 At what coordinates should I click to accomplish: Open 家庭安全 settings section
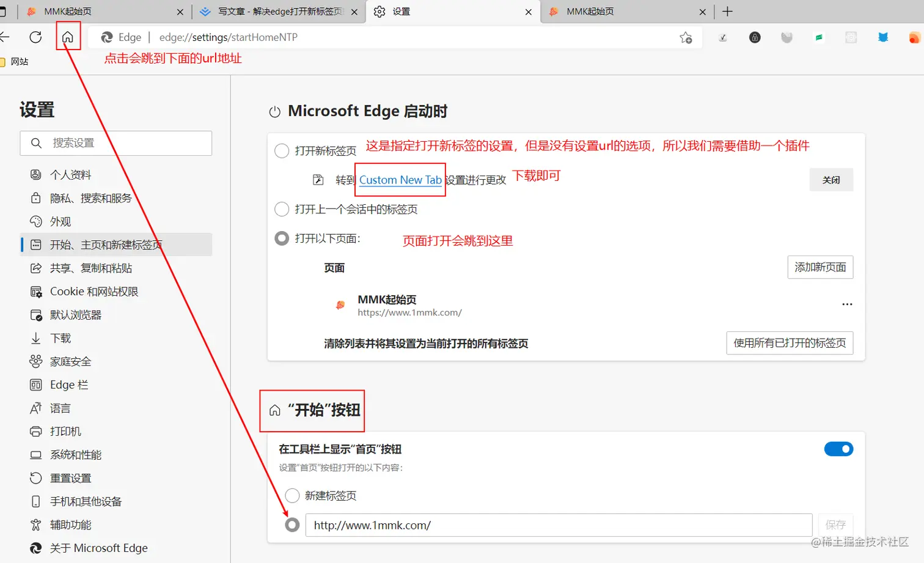click(116, 361)
